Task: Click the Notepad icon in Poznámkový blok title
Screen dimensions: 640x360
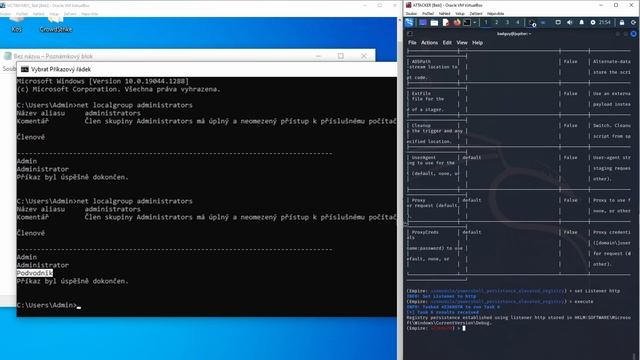Action: coord(7,56)
